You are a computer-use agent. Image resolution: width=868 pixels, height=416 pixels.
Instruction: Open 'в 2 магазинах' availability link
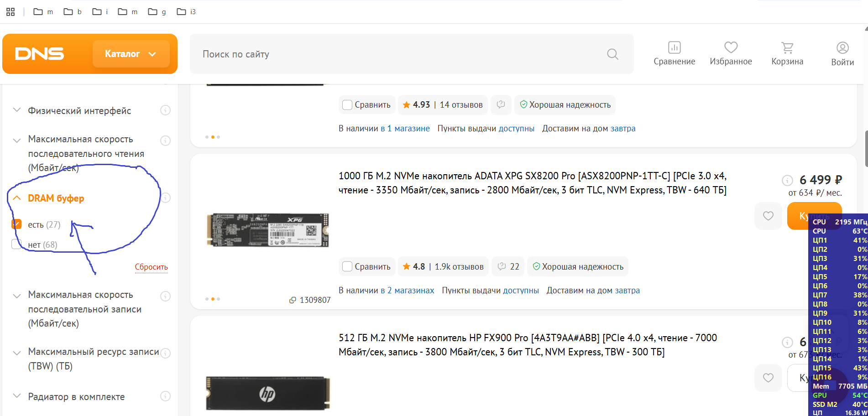407,291
